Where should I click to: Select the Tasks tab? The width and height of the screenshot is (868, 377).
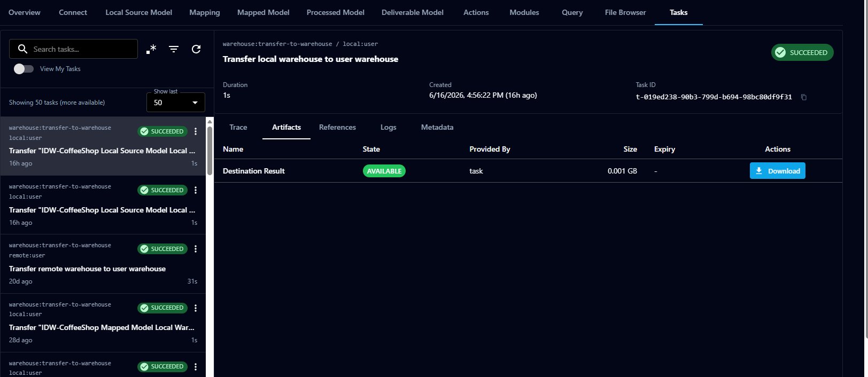point(679,12)
